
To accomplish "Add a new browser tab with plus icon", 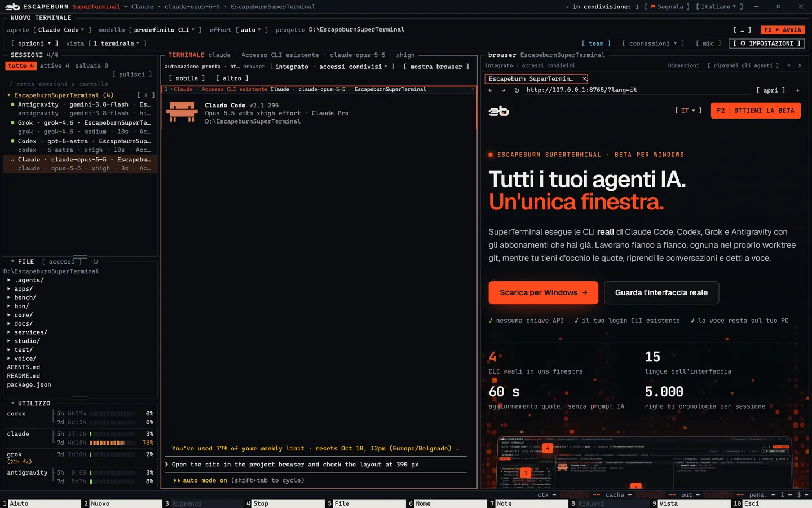I will coord(797,90).
